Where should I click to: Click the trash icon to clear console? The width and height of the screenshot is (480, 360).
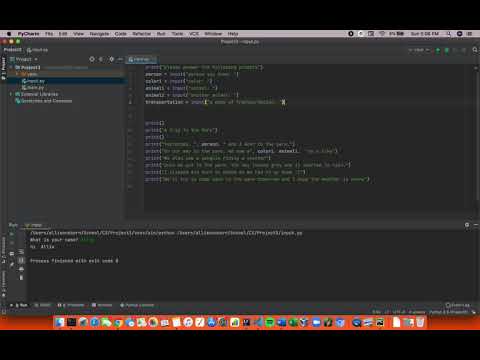[x=21, y=277]
